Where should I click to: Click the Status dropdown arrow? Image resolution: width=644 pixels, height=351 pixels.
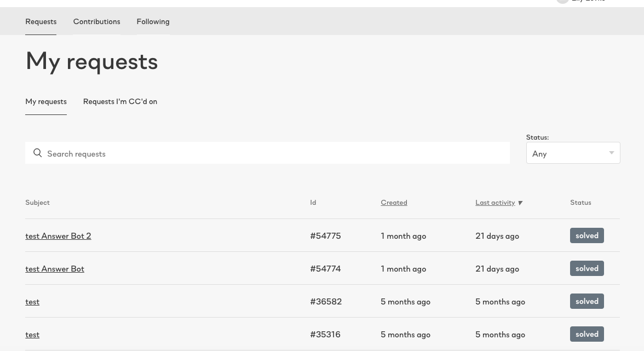click(x=611, y=153)
